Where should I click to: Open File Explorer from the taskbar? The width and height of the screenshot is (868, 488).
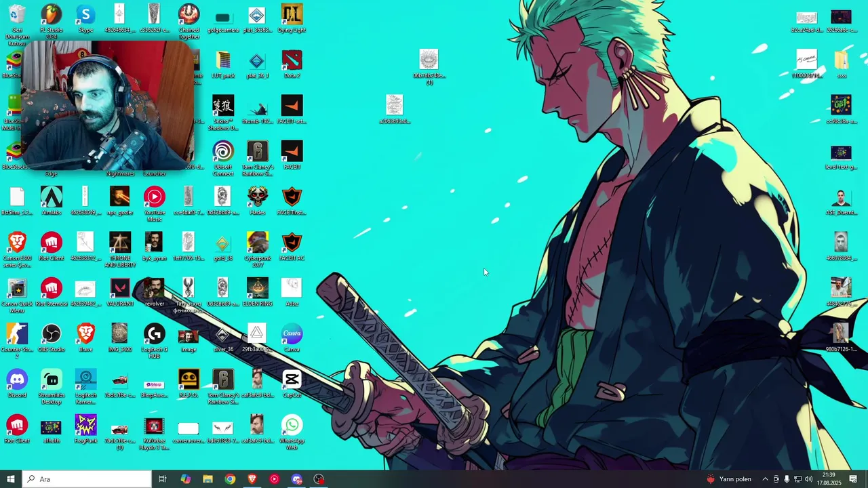[208, 479]
